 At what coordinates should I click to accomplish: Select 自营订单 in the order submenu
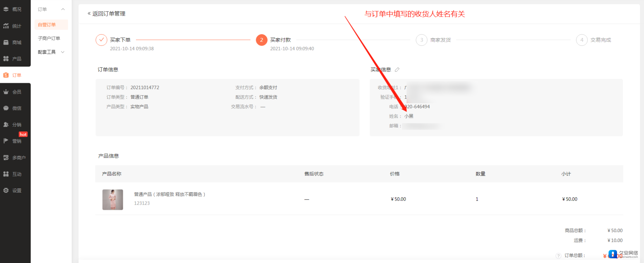tap(47, 25)
